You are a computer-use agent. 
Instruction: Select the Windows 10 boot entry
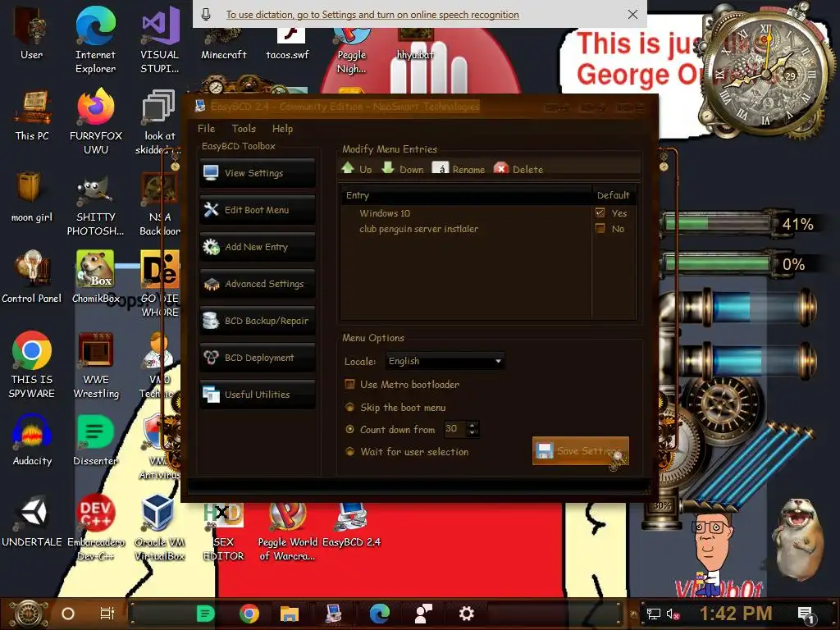[385, 213]
